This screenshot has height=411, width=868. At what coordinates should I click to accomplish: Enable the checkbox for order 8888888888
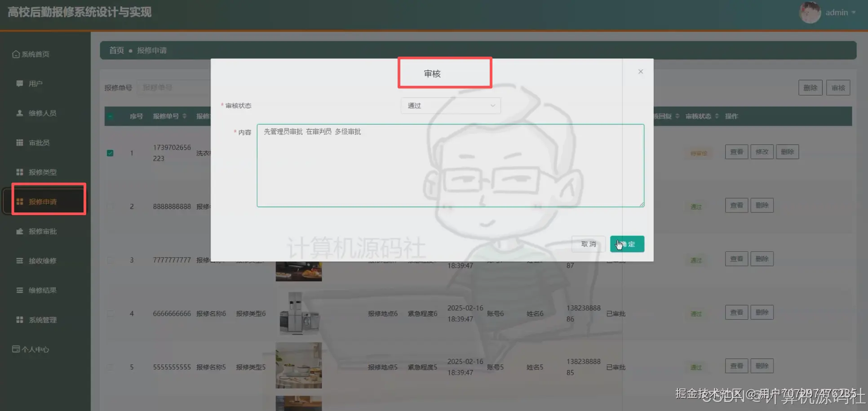[x=110, y=207]
